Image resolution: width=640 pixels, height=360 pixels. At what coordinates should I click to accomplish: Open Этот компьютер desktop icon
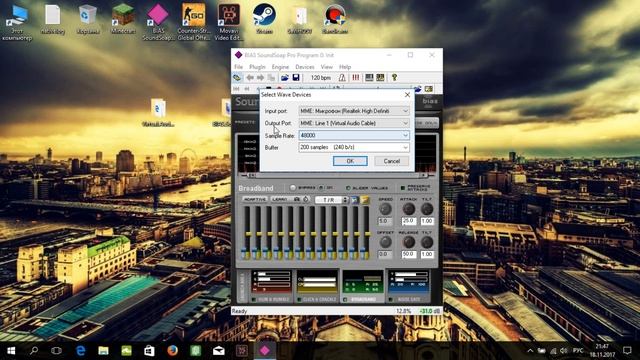pos(17,22)
